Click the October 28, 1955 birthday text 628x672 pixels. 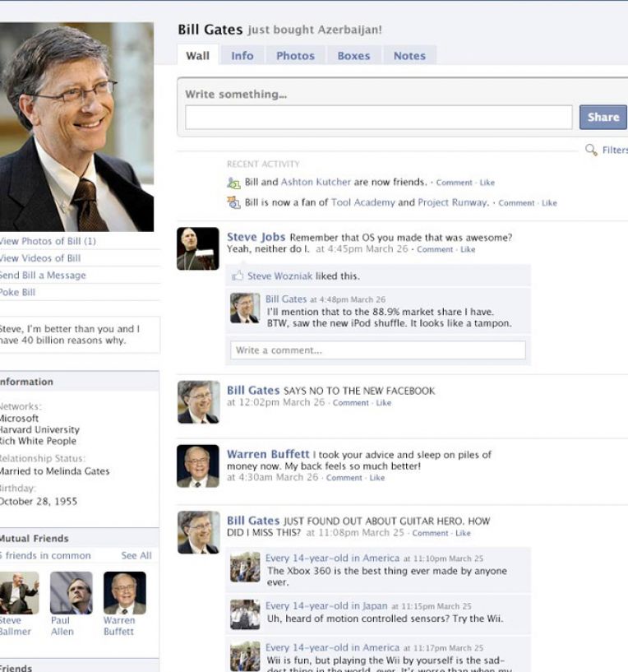pos(38,501)
